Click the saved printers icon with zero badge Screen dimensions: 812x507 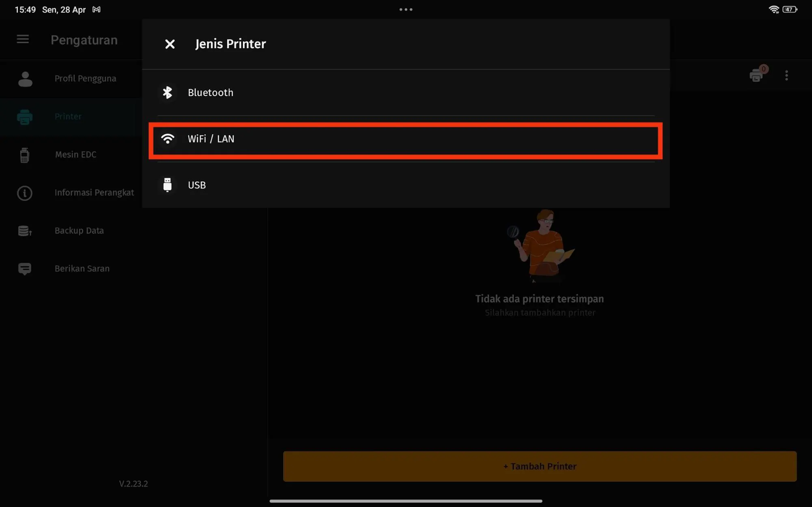point(756,76)
